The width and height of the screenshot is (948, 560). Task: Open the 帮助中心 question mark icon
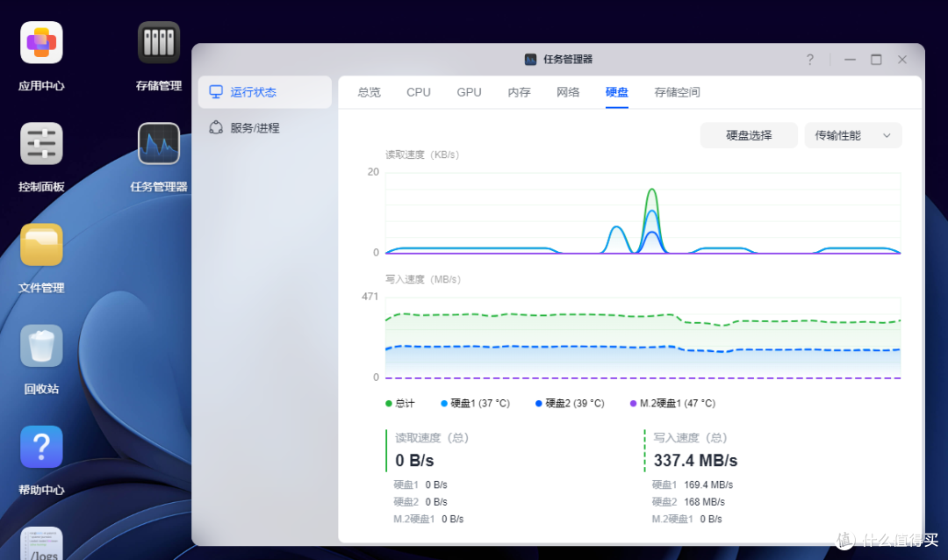[41, 447]
